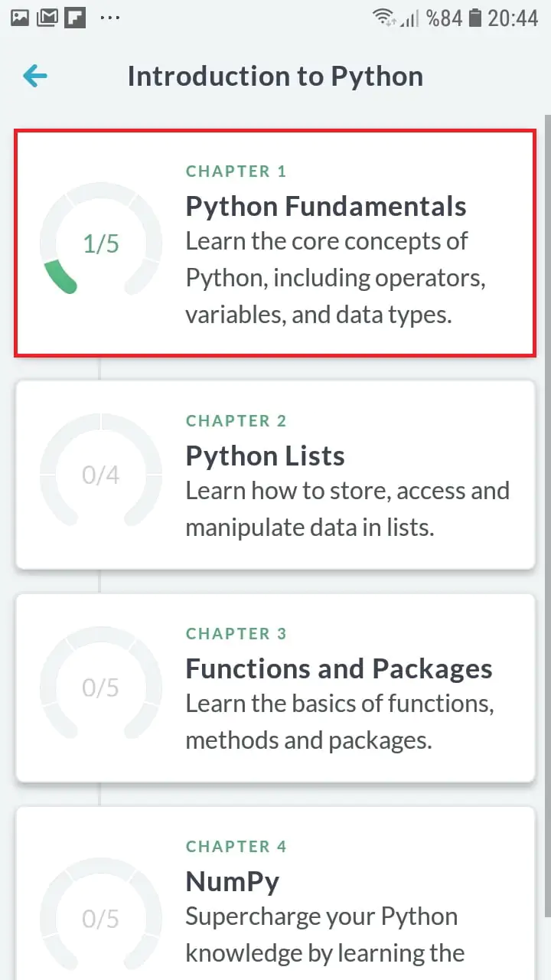The image size is (551, 980).
Task: Open the Python Fundamentals chapter
Action: pyautogui.click(x=326, y=206)
